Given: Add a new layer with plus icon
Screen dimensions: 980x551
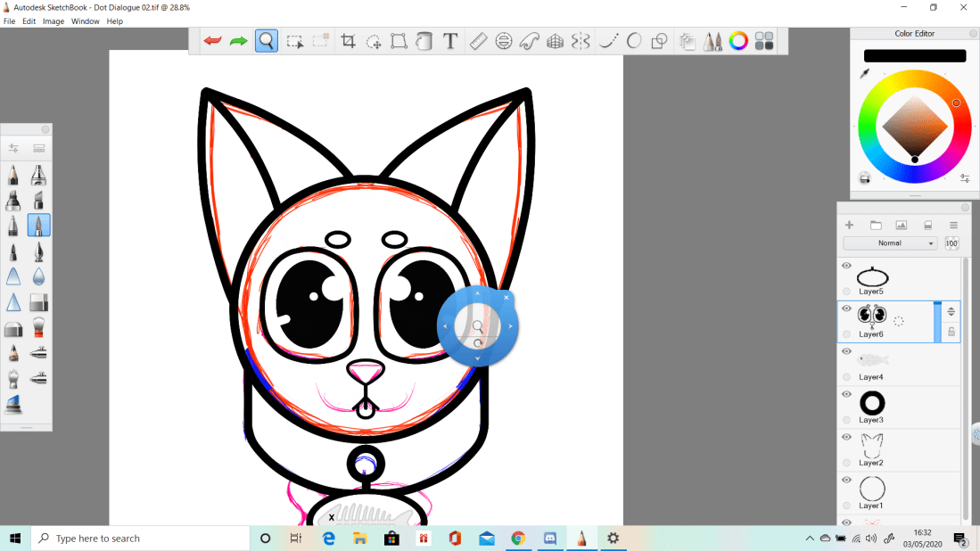Looking at the screenshot, I should click(849, 226).
